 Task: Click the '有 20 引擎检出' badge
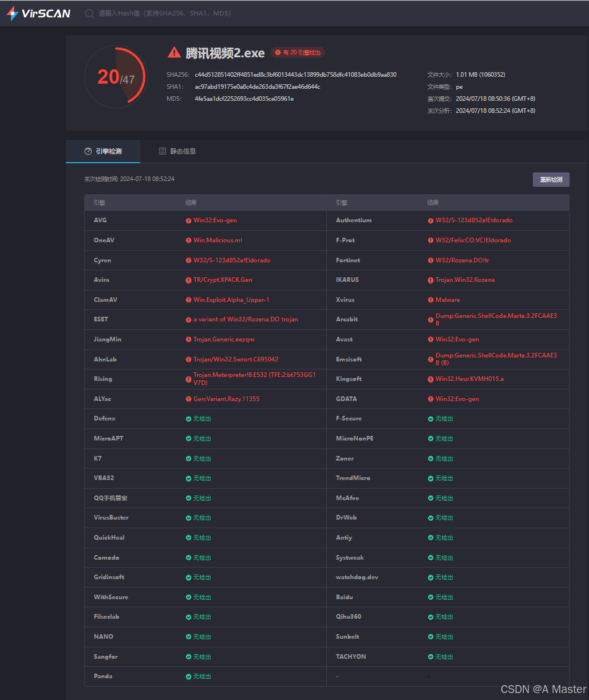coord(298,52)
